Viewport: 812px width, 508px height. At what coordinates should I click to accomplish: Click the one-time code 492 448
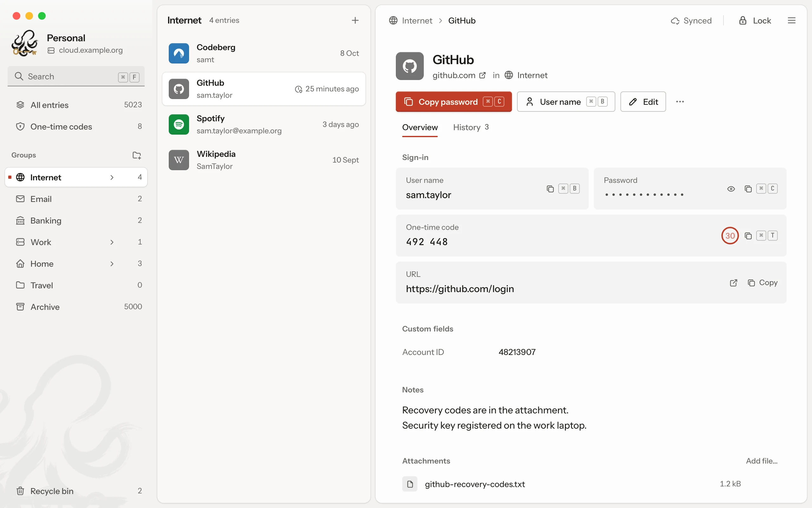[427, 242]
